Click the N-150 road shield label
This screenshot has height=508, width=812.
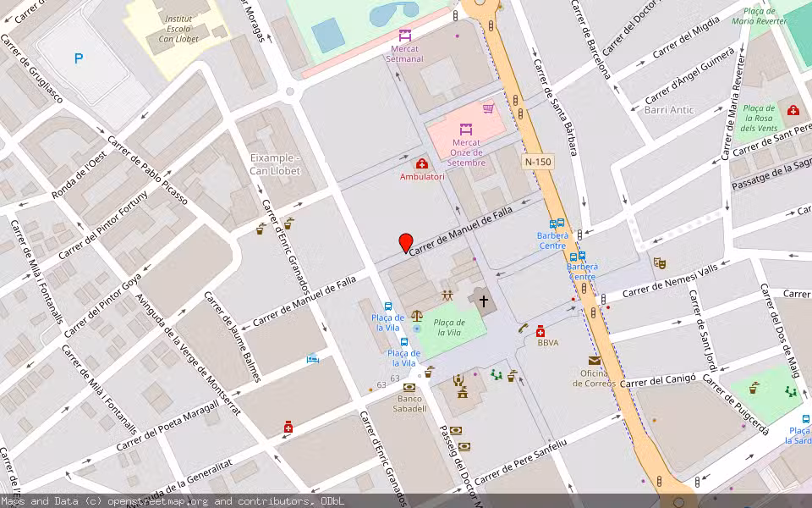[536, 162]
